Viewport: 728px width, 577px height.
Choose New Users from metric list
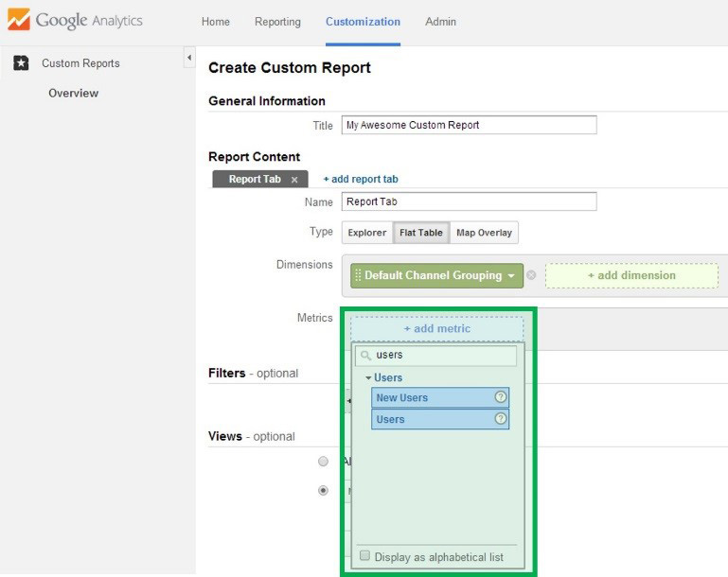pos(402,397)
